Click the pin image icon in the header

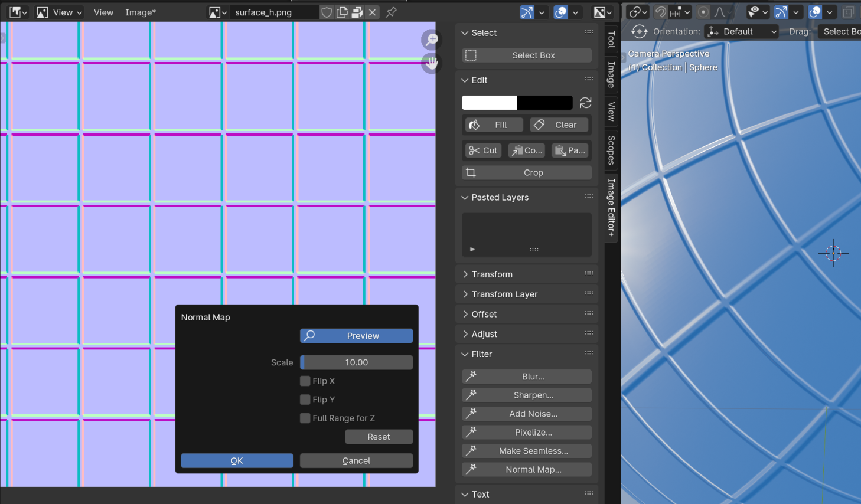pos(391,12)
